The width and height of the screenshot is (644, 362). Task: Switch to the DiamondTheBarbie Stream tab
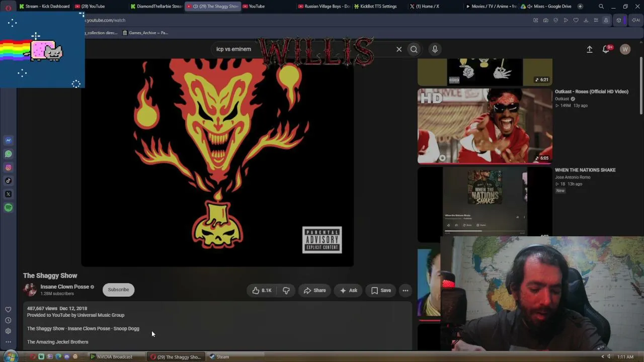156,7
